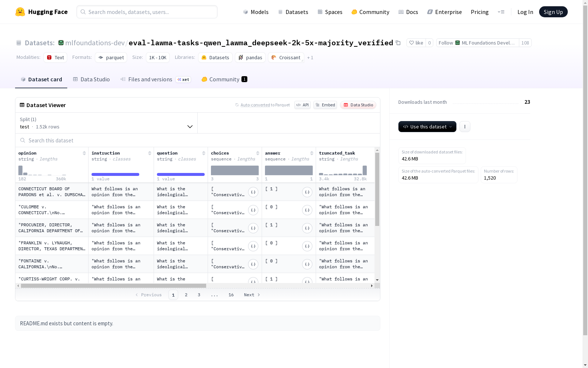
Task: Sort by the choices column
Action: (258, 153)
